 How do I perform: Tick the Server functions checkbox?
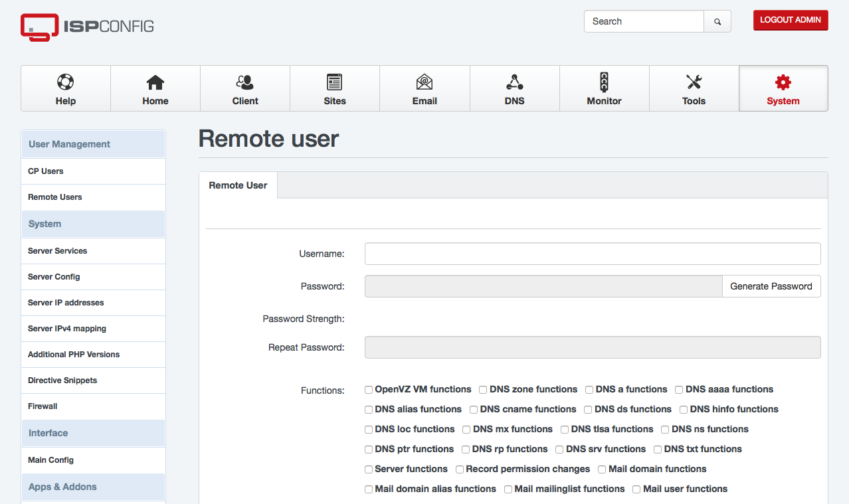[x=369, y=469]
